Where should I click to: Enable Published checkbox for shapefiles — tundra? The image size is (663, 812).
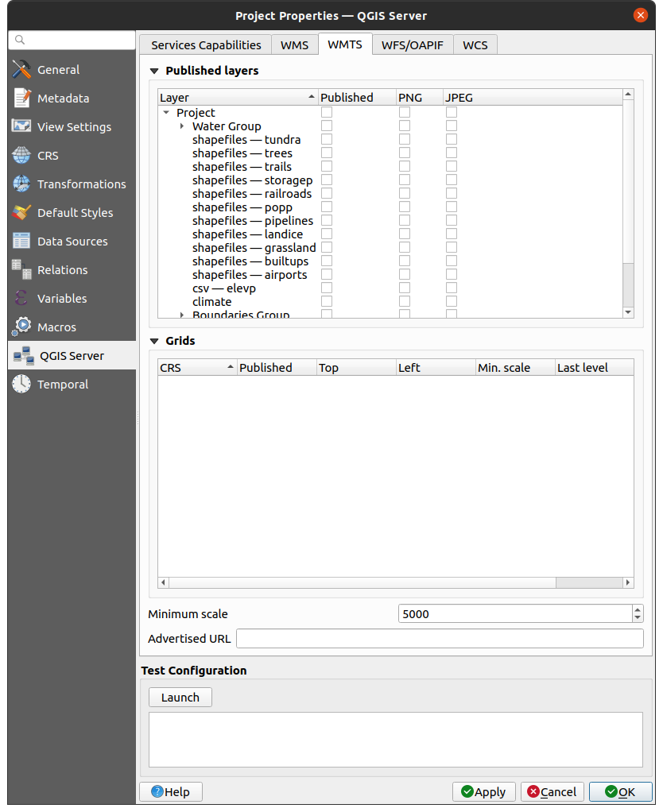click(327, 140)
